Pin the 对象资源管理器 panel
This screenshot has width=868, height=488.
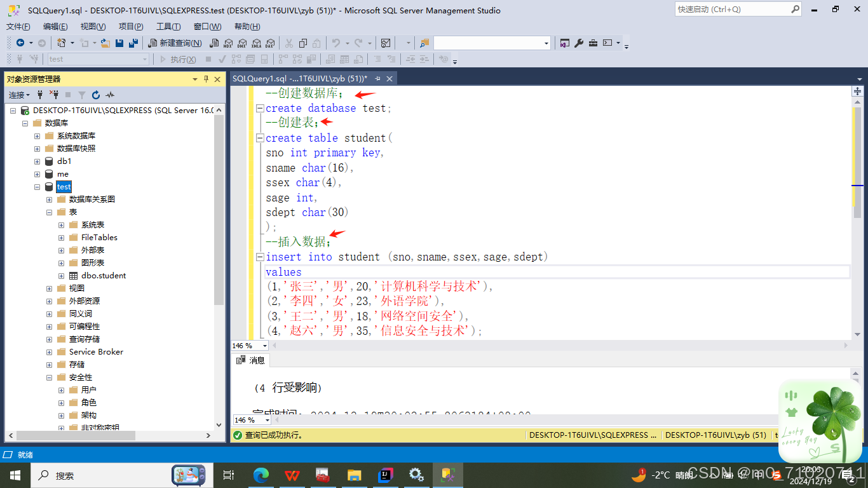pyautogui.click(x=206, y=79)
